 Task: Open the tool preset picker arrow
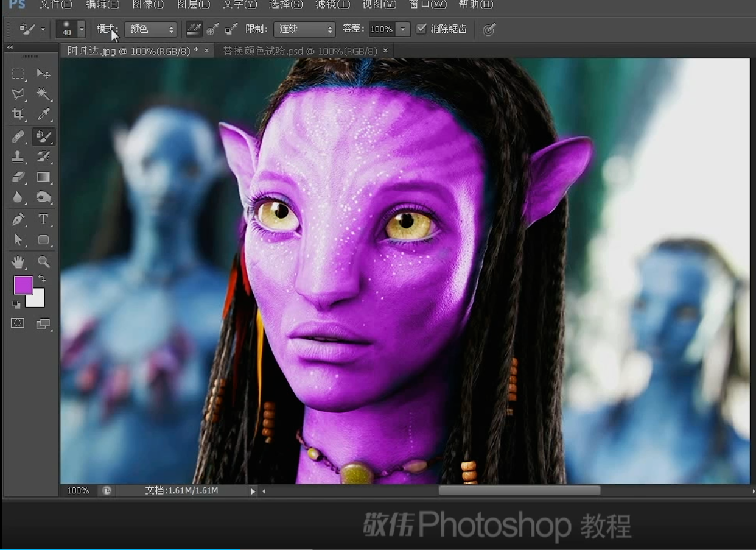point(43,29)
